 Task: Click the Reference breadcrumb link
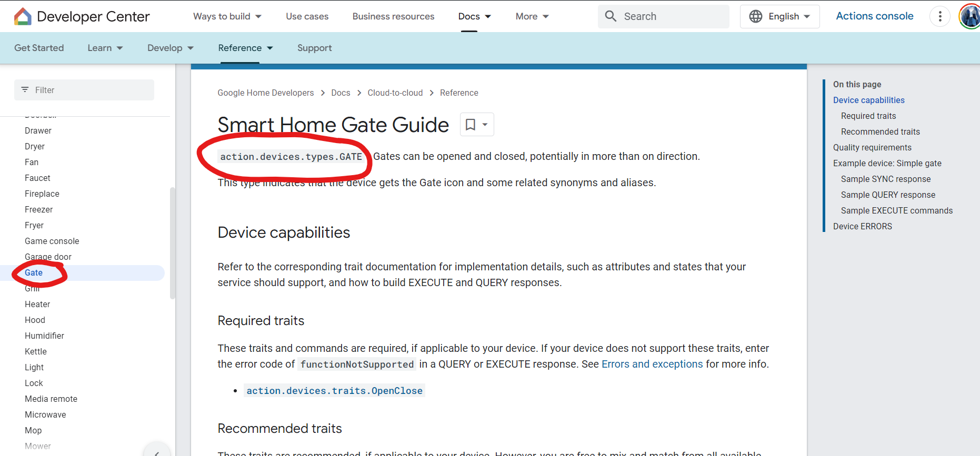tap(459, 93)
